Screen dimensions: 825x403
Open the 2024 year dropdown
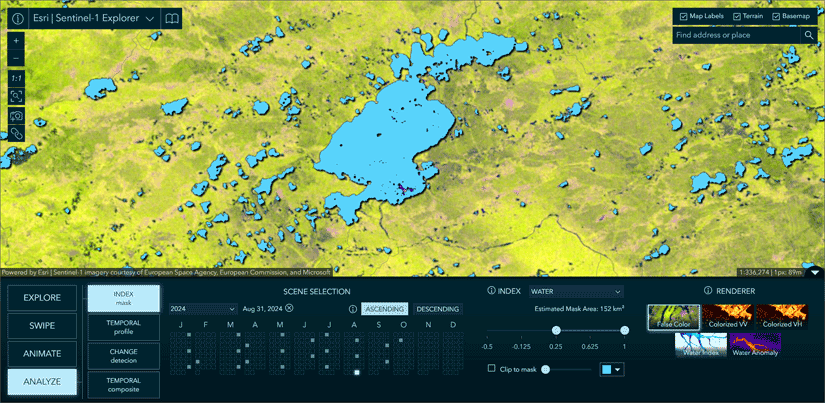(x=203, y=309)
